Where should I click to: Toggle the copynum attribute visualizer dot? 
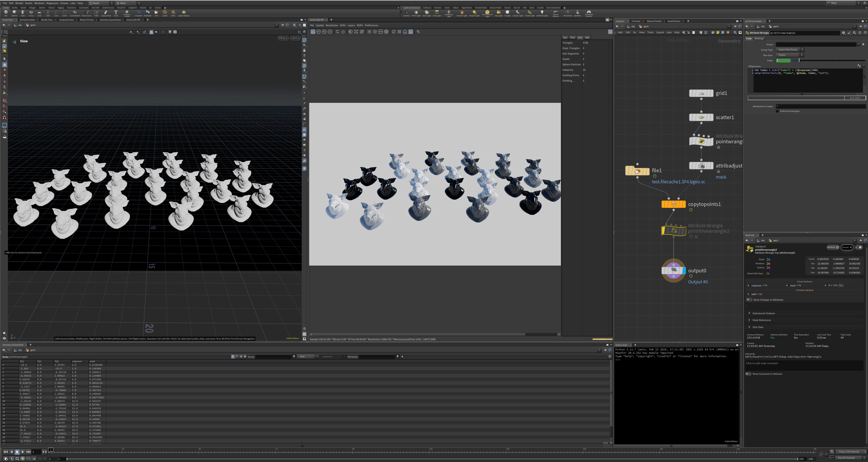[x=749, y=285]
